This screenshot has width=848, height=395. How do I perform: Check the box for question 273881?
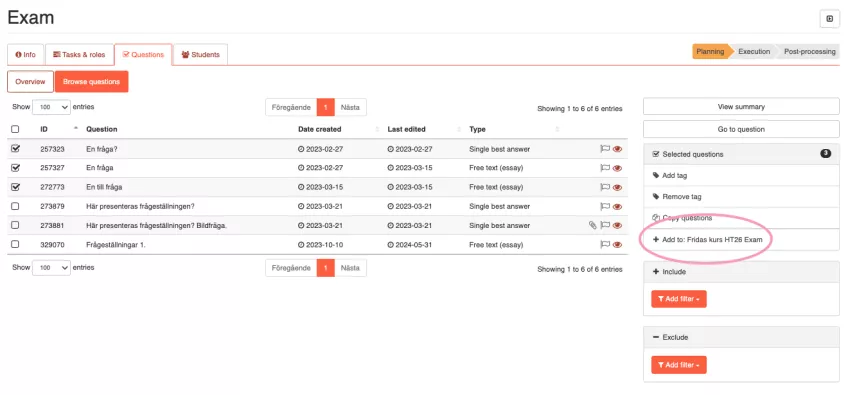point(15,225)
